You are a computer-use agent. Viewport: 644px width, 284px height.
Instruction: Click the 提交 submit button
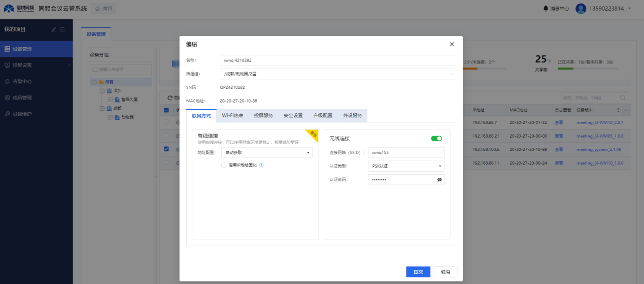pos(418,272)
